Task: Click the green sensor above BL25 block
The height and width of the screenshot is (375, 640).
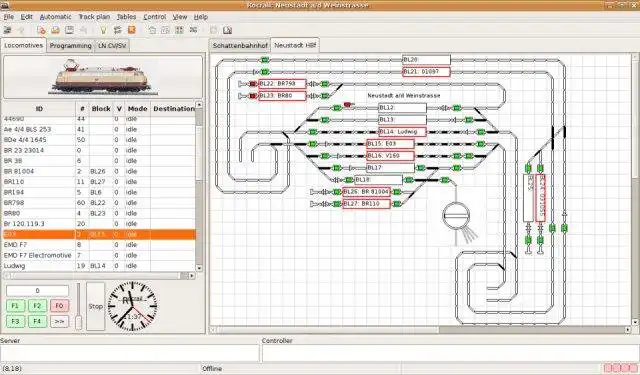Action: point(528,168)
